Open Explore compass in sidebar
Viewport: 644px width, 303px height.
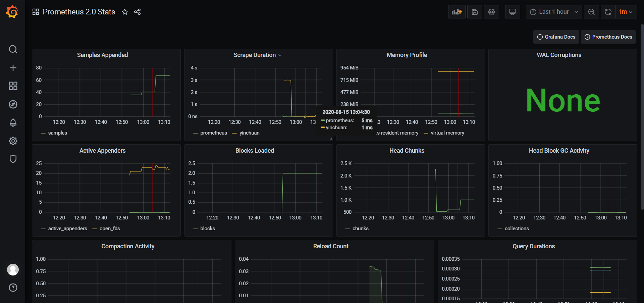click(13, 104)
